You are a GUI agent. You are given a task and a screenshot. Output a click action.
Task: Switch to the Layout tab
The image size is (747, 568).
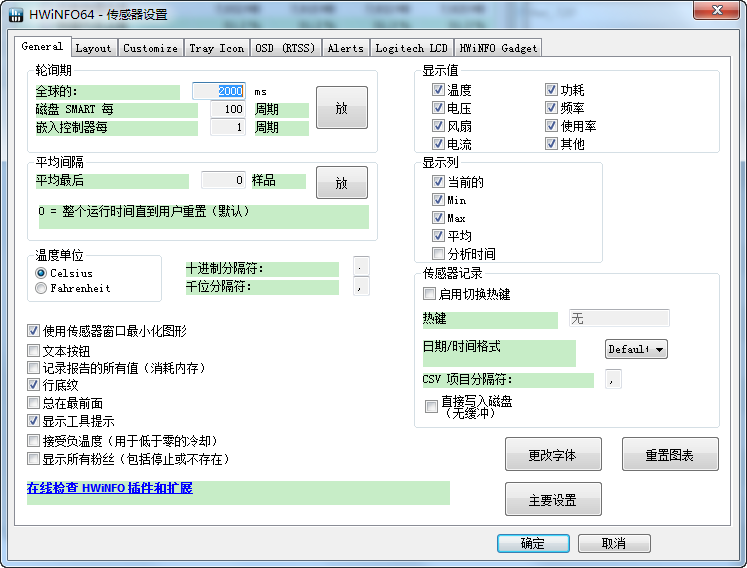[x=93, y=48]
